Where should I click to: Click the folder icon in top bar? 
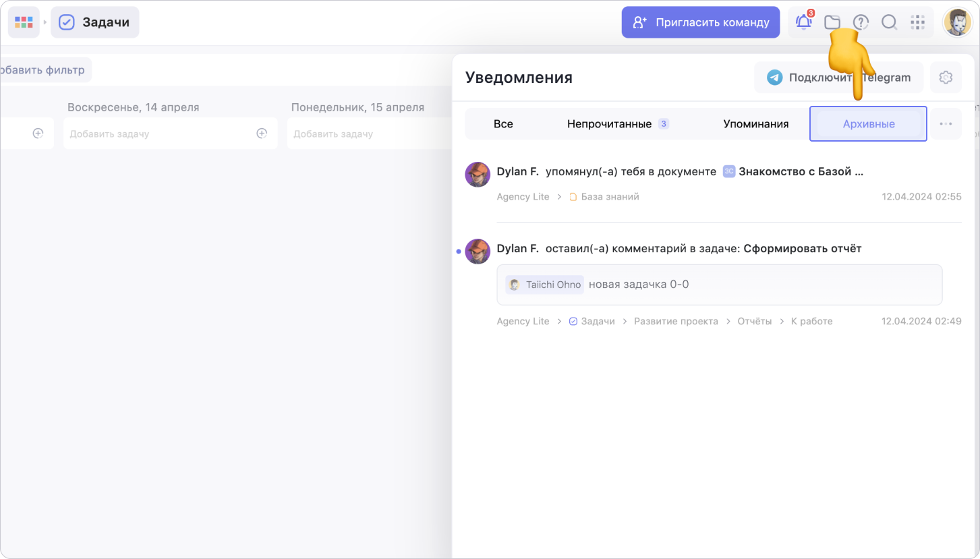(x=832, y=22)
